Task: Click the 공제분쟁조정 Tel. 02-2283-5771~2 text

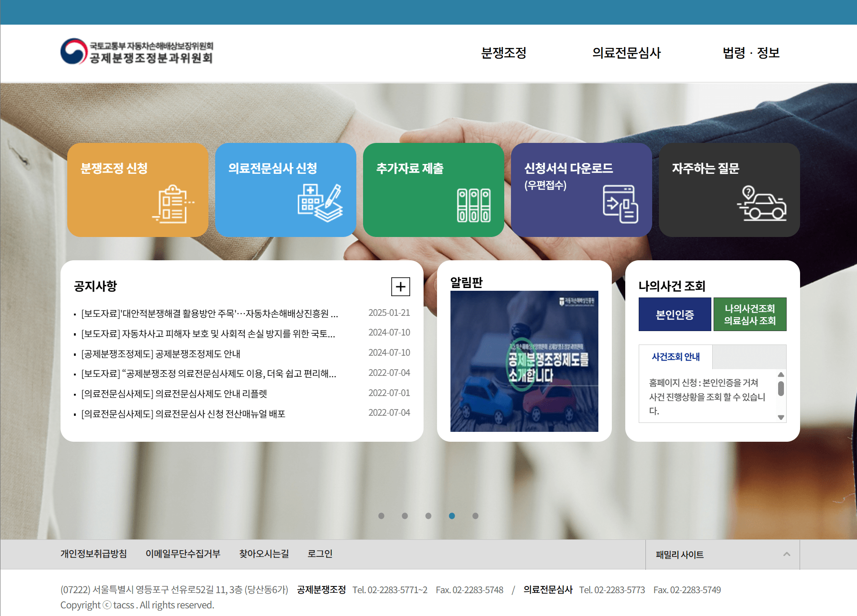Action: (362, 590)
